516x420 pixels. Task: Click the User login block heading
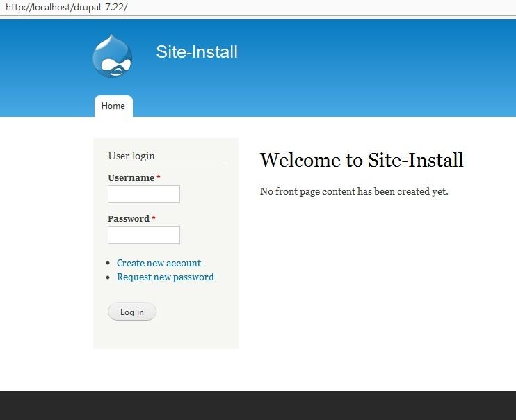(131, 156)
